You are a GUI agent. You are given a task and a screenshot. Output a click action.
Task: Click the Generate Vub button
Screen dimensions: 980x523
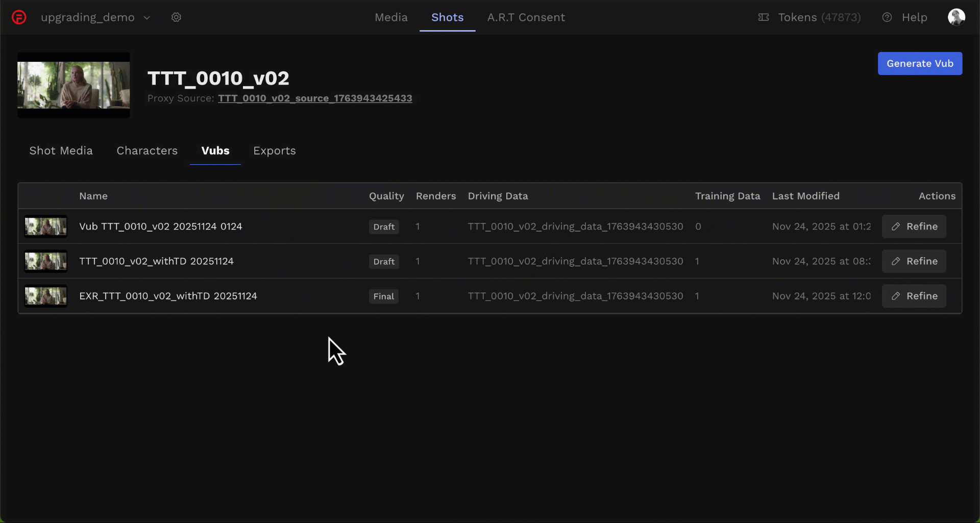(920, 63)
